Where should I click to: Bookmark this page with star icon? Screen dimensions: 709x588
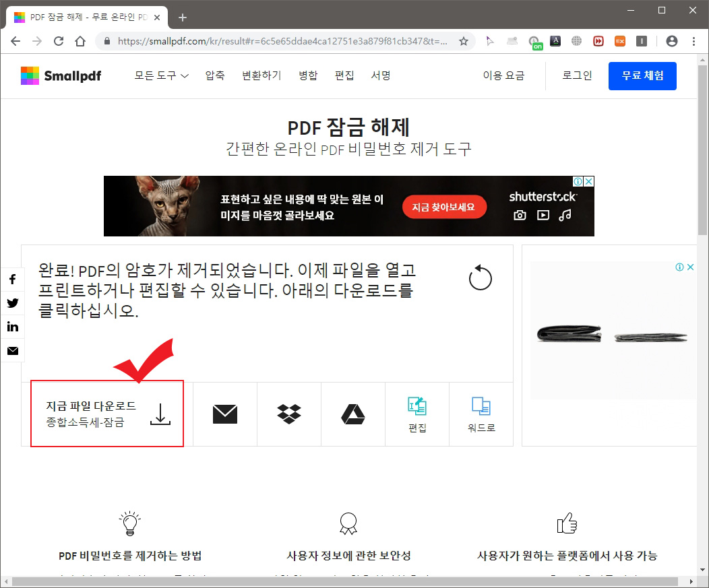[x=464, y=41]
